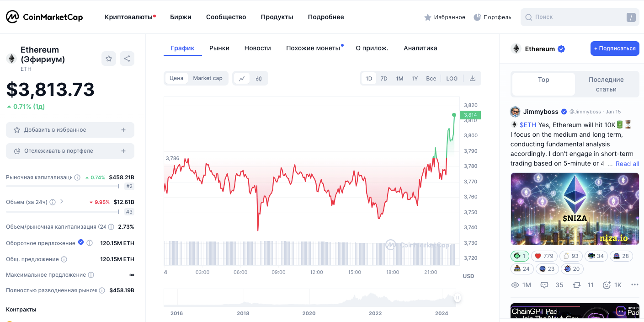This screenshot has height=322, width=644.
Task: Select the 7D time range
Action: tap(384, 78)
